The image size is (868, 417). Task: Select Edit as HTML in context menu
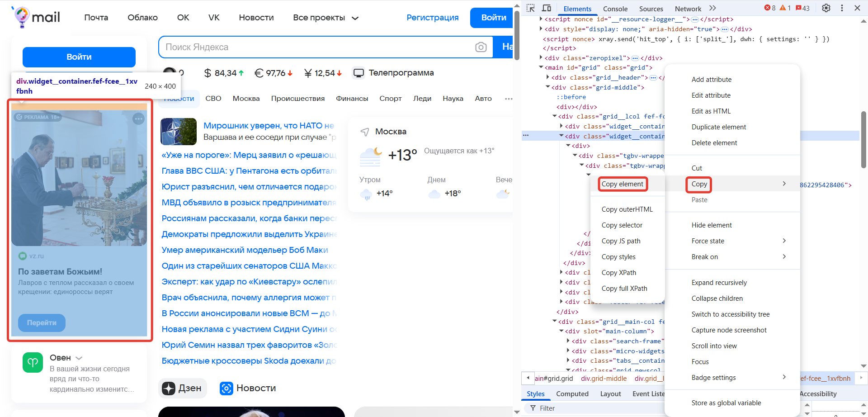711,111
